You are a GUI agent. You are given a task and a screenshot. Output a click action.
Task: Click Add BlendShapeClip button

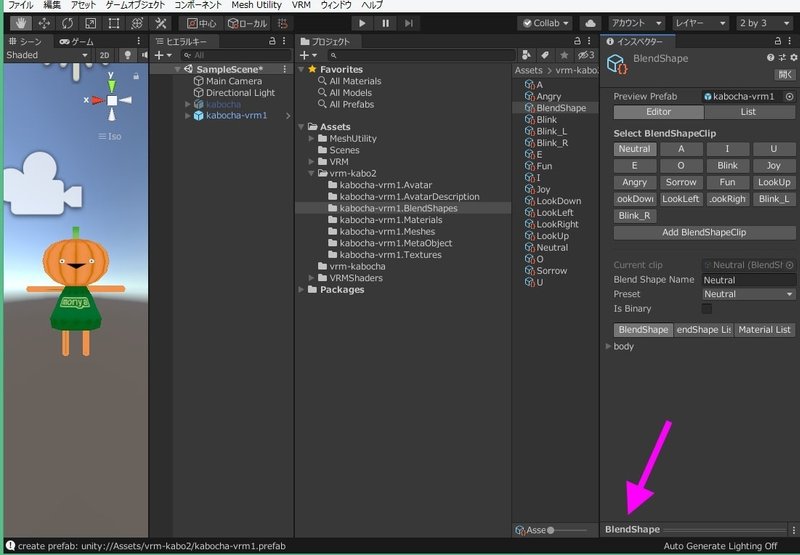704,233
